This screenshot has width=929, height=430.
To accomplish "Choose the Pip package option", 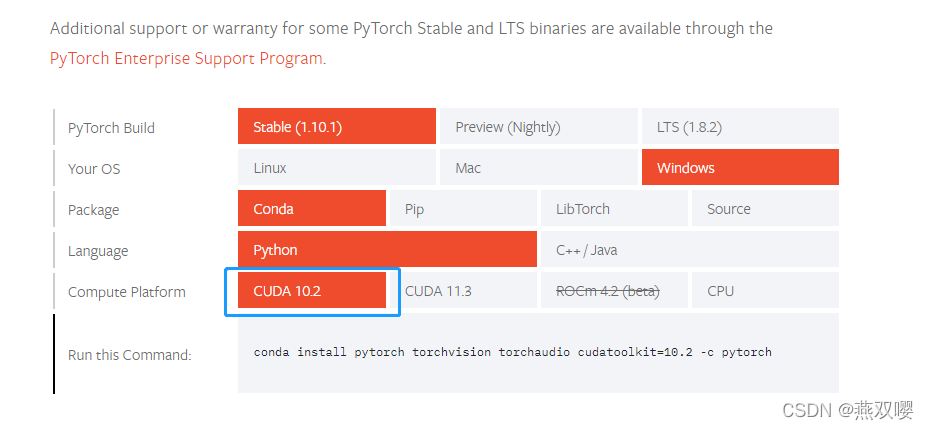I will [x=463, y=208].
